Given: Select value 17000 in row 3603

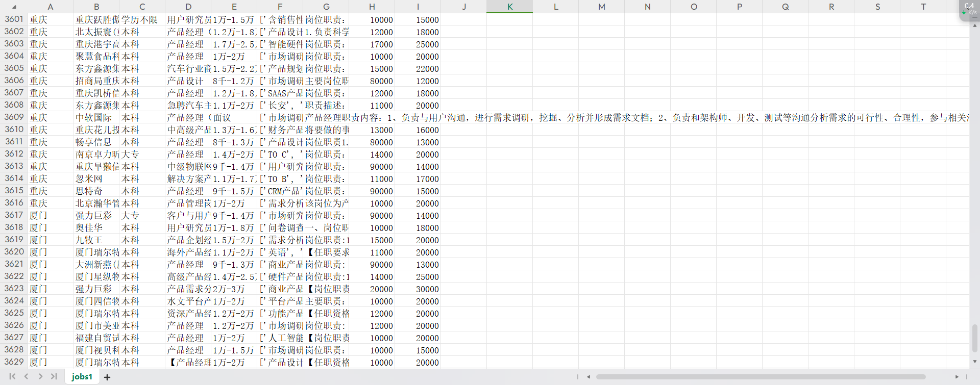Looking at the screenshot, I should (372, 44).
